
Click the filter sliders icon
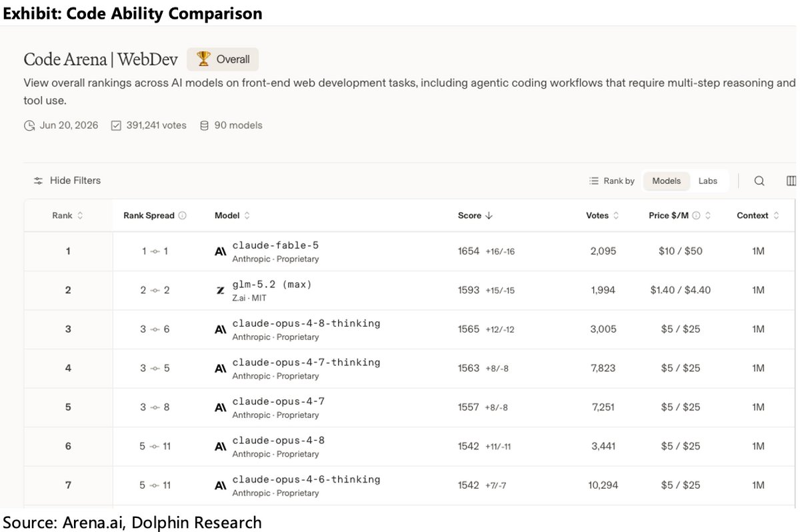[39, 181]
